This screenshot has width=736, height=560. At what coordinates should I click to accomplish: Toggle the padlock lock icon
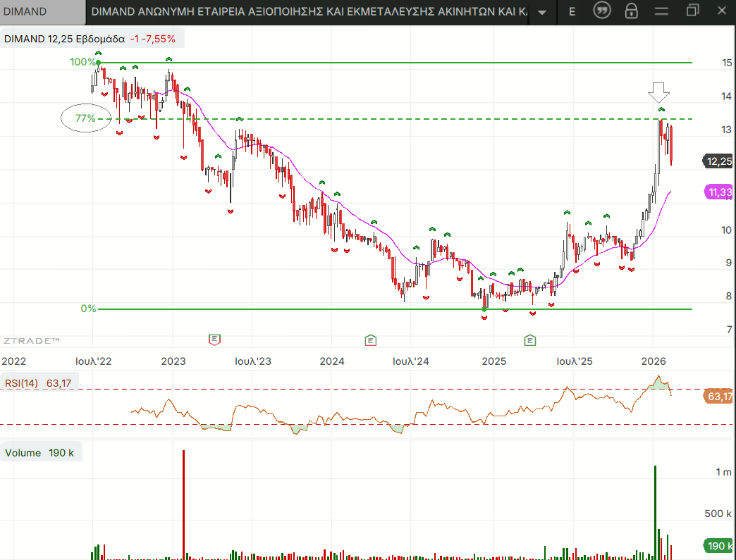pos(631,11)
